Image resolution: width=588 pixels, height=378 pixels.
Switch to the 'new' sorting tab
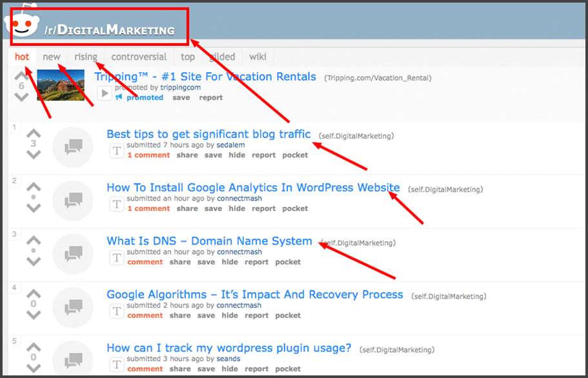[x=52, y=57]
